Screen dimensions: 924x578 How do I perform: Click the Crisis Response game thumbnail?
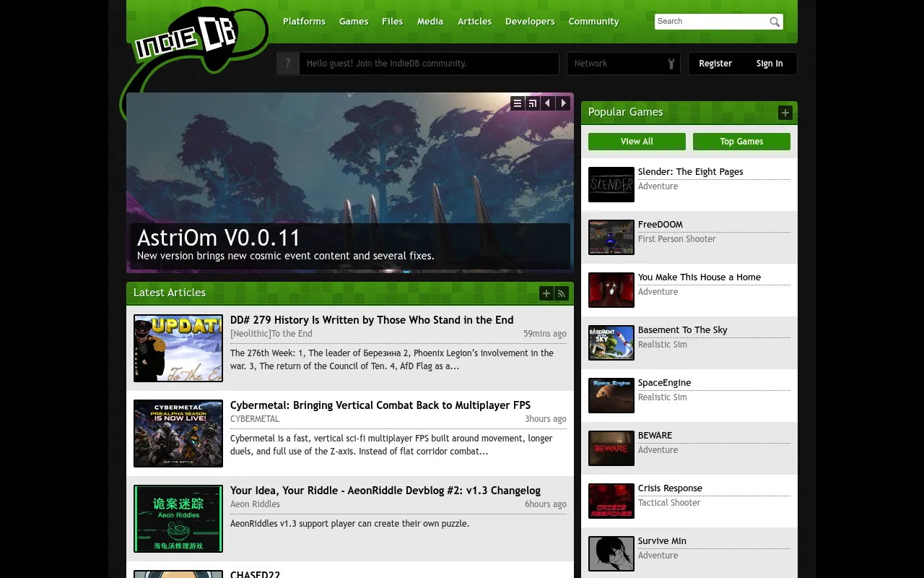611,501
